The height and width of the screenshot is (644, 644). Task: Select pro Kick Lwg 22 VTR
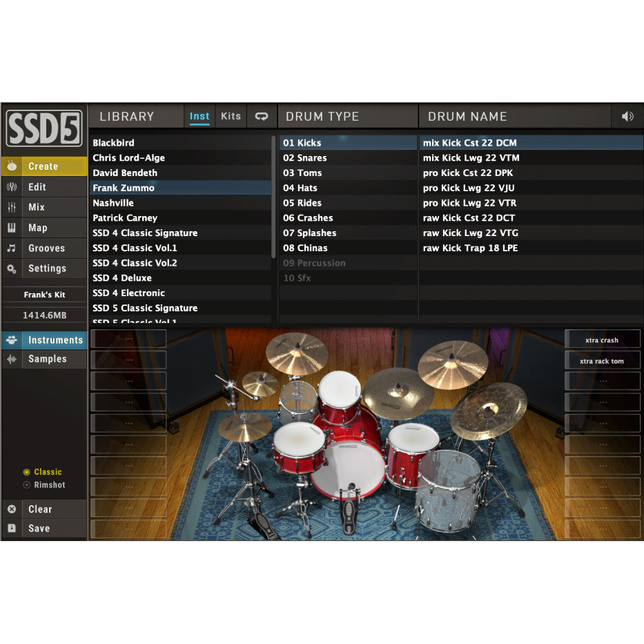click(531, 203)
